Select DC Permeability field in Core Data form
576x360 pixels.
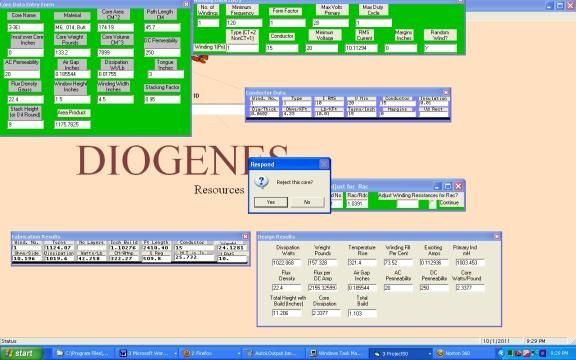click(x=162, y=53)
